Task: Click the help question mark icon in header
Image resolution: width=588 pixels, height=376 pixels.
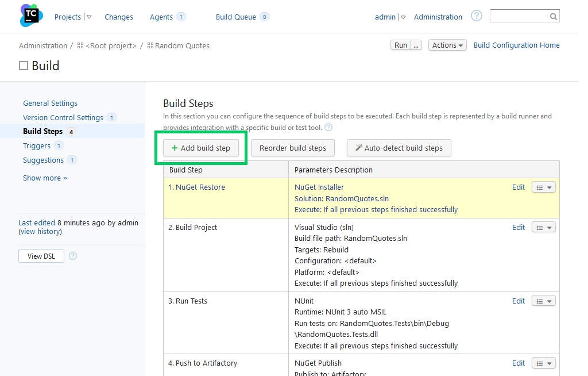Action: [476, 16]
